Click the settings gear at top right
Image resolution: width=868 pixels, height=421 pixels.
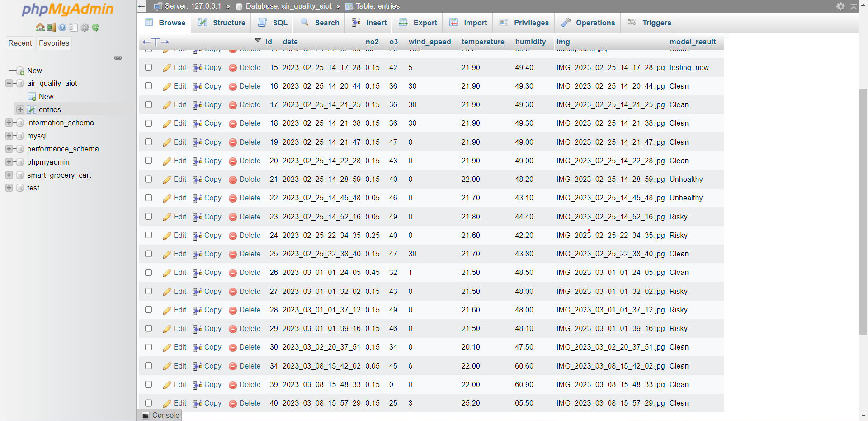[x=840, y=6]
